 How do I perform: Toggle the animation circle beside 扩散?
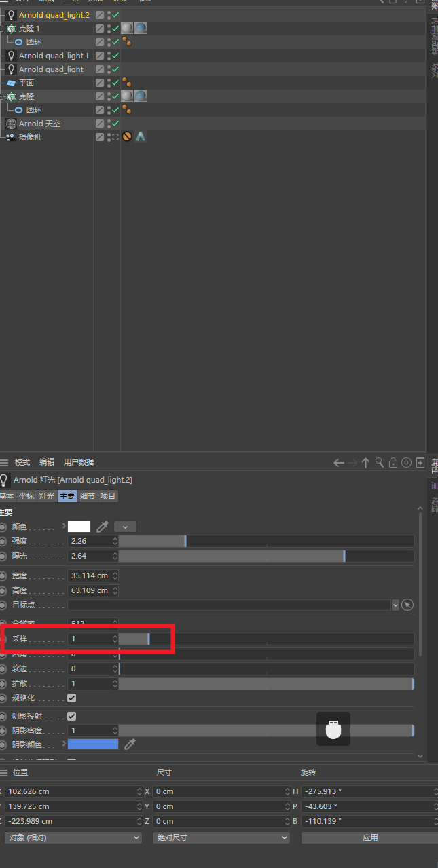click(3, 684)
